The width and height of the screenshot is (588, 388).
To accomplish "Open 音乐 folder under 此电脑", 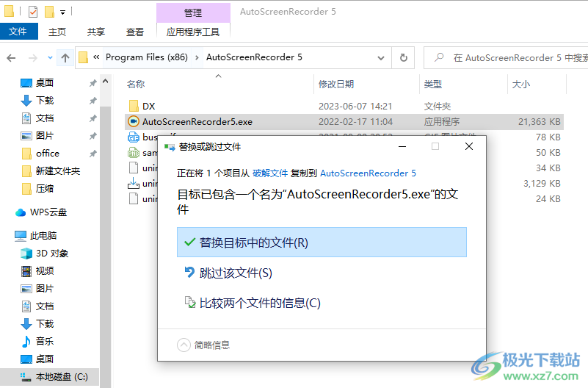I will pos(45,341).
